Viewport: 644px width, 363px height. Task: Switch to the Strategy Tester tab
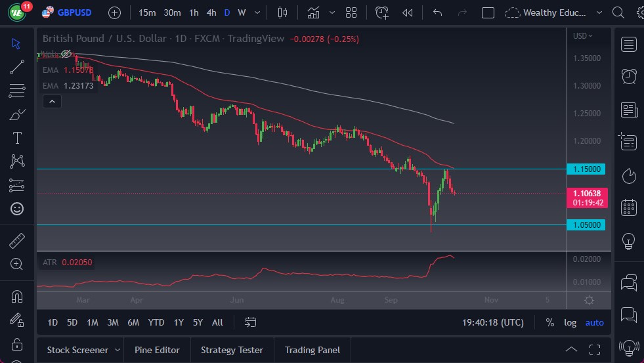pyautogui.click(x=232, y=350)
